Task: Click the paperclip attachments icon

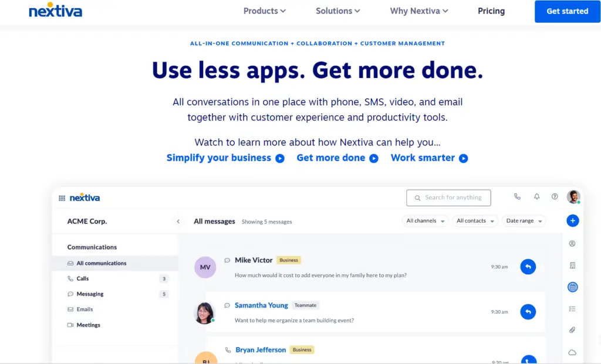Action: pyautogui.click(x=572, y=330)
